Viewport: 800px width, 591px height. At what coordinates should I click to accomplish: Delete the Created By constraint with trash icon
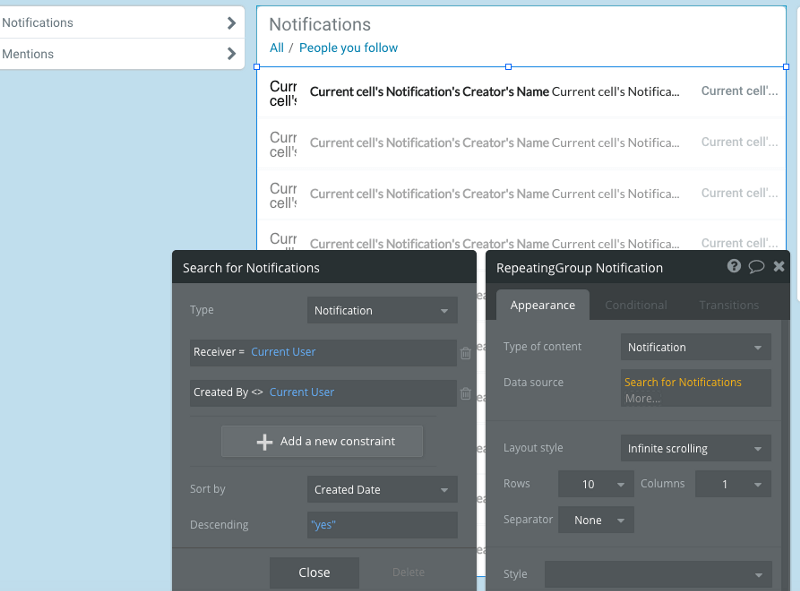tap(464, 393)
